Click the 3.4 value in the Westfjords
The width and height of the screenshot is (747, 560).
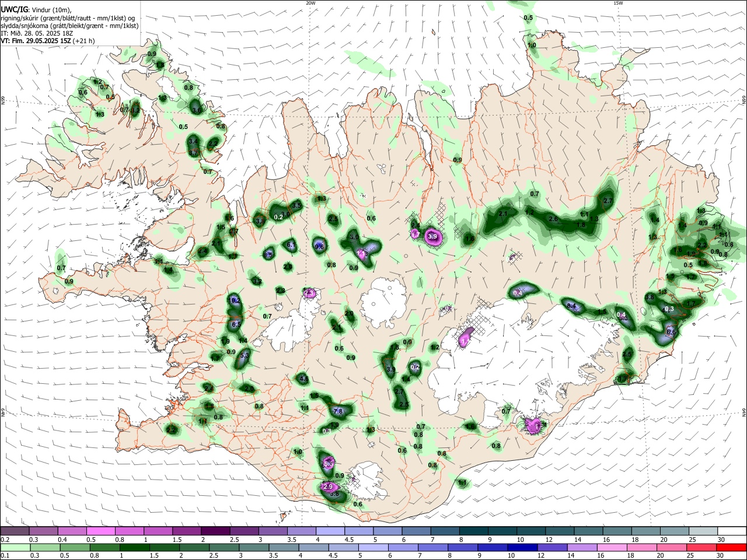[193, 141]
